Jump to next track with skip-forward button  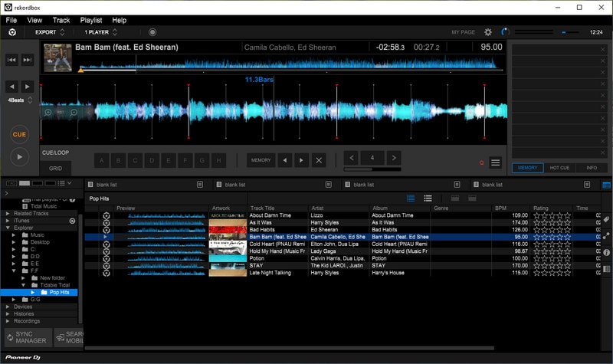(28, 60)
